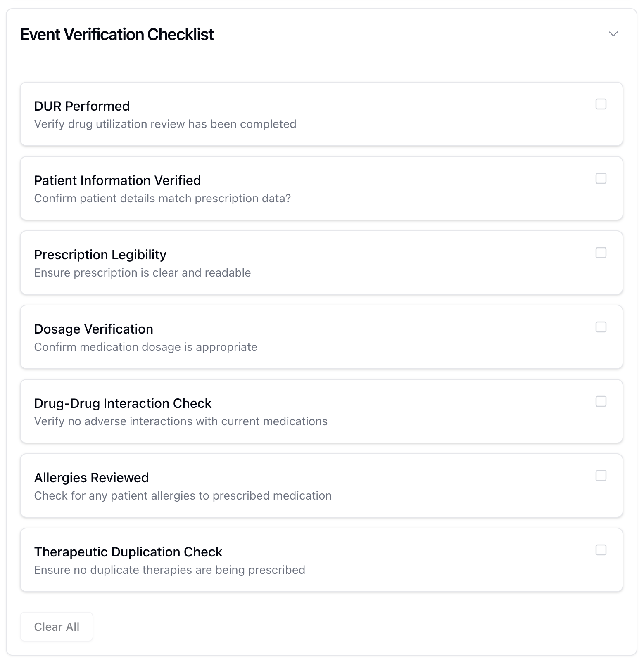
Task: Select the Therapeutic Duplication Check title
Action: coord(128,552)
